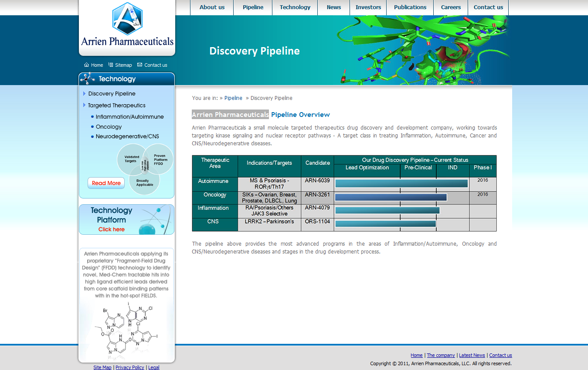
Task: Open the Sitemap link under the logo
Action: click(x=123, y=65)
